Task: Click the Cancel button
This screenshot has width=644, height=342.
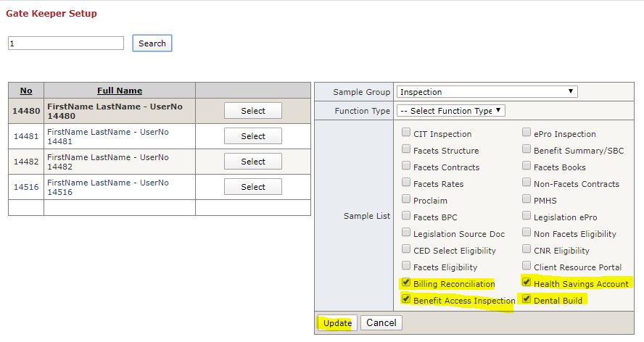Action: pyautogui.click(x=381, y=323)
